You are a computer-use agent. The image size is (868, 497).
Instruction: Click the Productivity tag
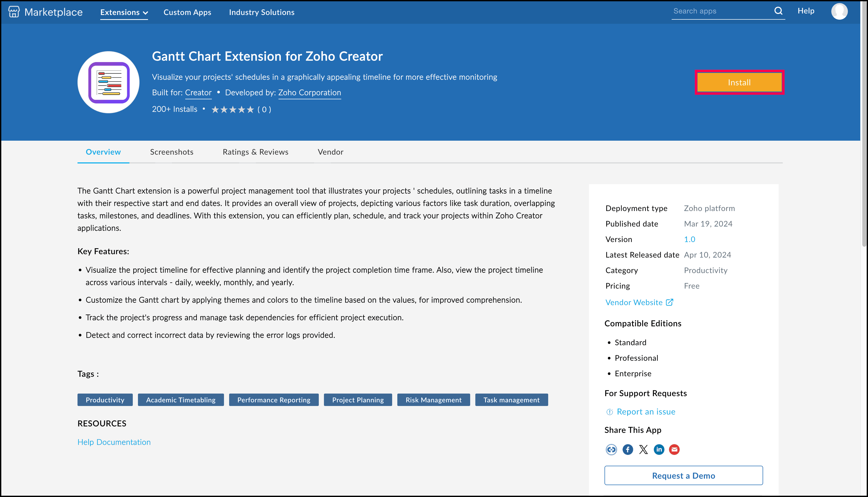tap(105, 400)
